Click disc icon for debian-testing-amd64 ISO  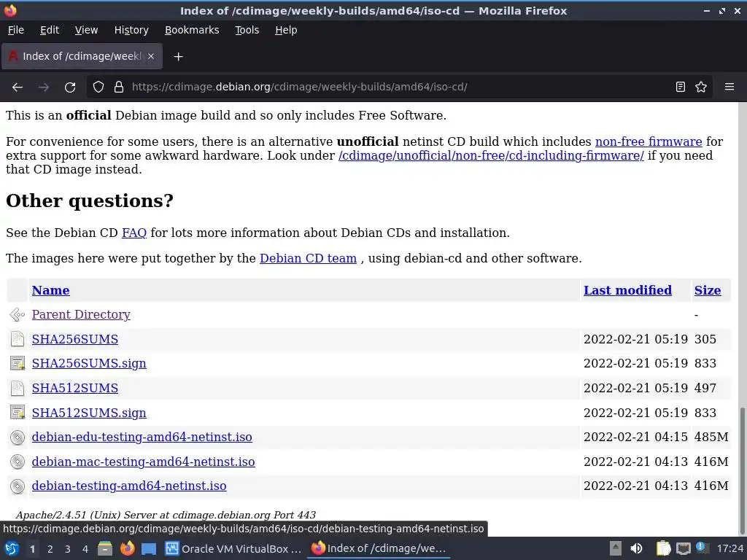click(x=18, y=486)
